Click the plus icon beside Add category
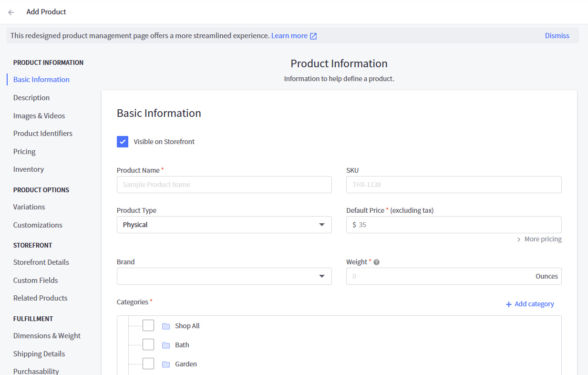588x375 pixels. pos(508,303)
